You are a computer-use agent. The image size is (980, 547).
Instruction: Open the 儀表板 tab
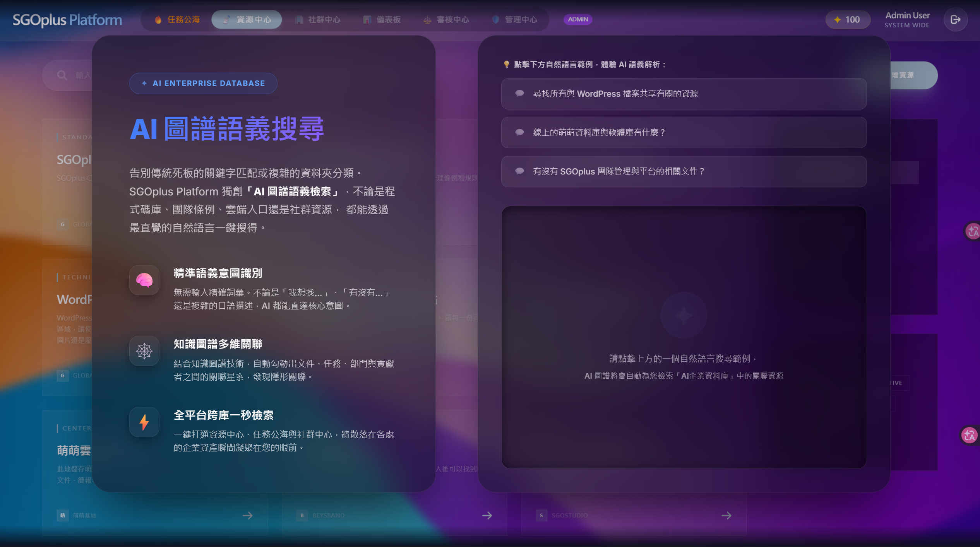[382, 19]
